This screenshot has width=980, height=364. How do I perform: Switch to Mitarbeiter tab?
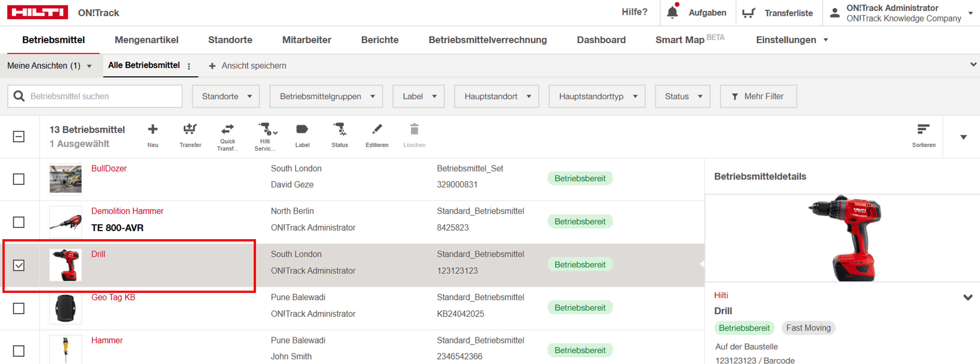[307, 40]
